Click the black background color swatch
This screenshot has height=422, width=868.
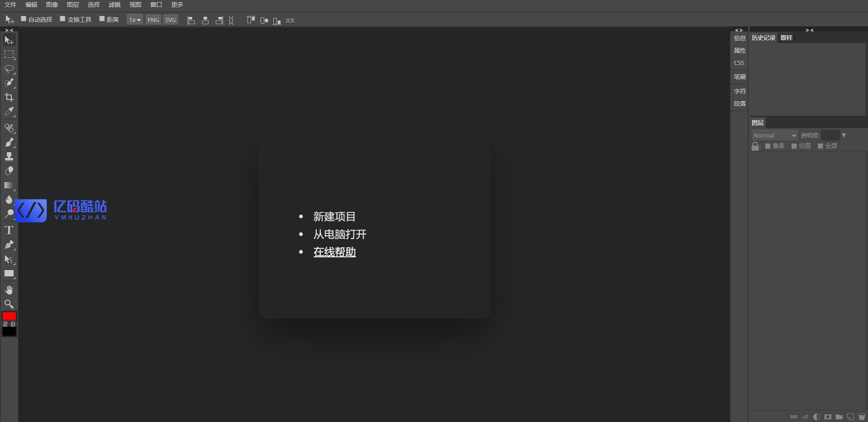(x=9, y=332)
